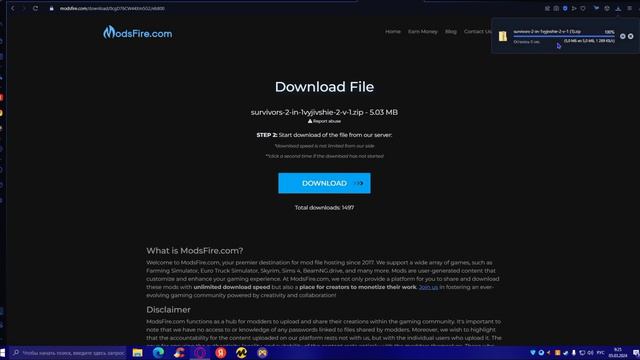640x360 pixels.
Task: Click the downloaded file name in popup
Action: point(547,31)
